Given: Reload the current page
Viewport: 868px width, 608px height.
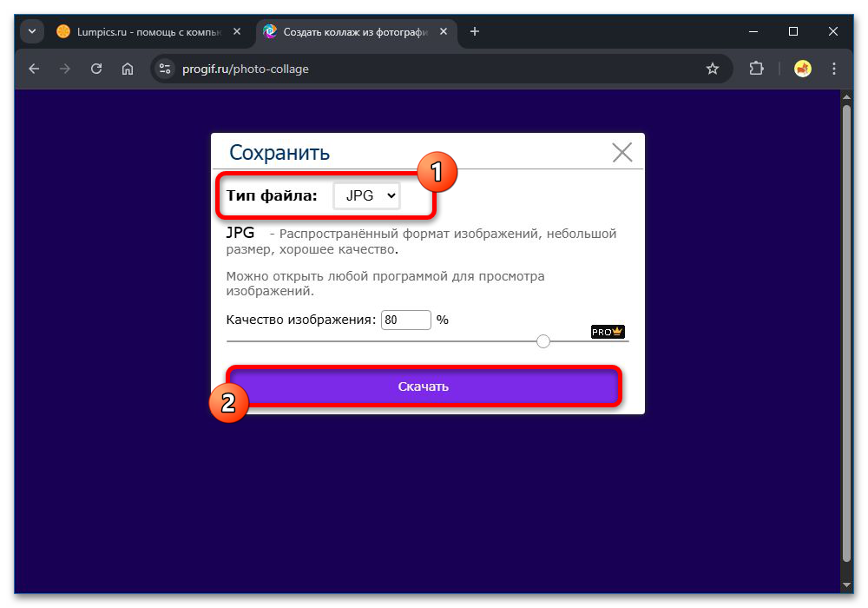Looking at the screenshot, I should tap(96, 69).
